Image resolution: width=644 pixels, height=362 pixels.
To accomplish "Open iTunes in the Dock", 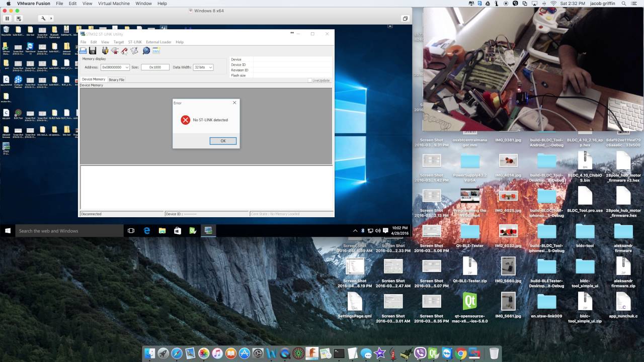I will (217, 353).
